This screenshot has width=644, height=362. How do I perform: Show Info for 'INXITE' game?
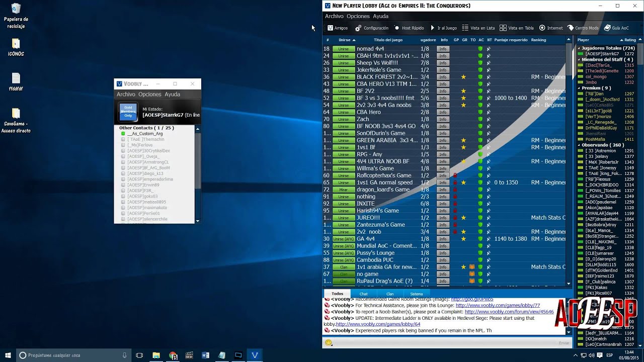[x=443, y=204]
